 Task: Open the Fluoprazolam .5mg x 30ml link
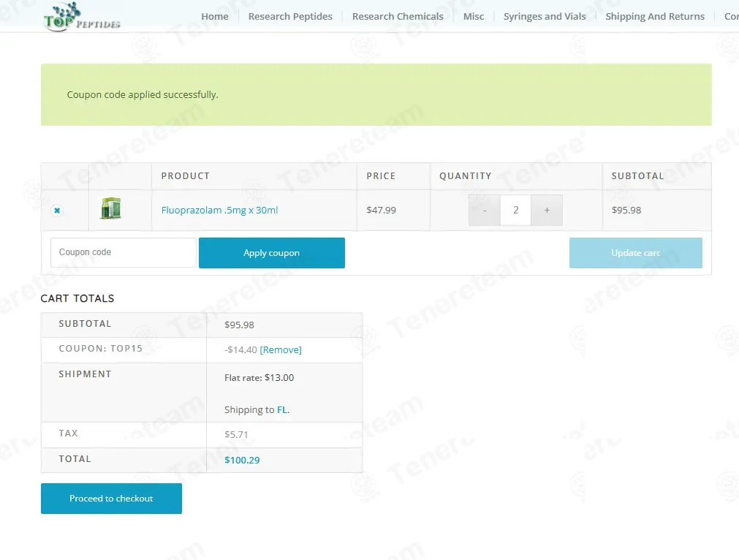219,211
